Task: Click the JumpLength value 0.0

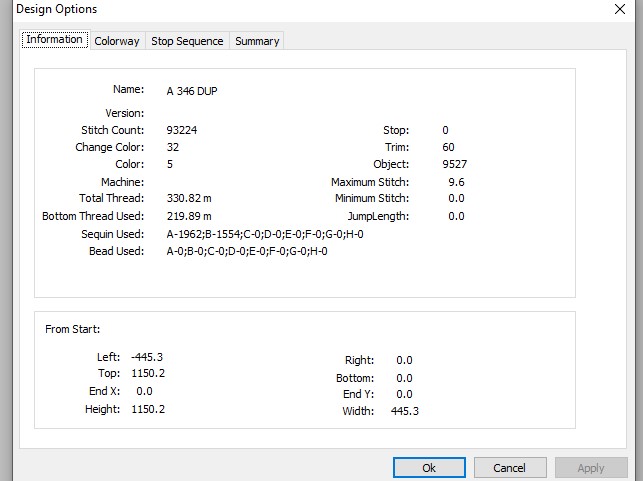Action: [456, 216]
